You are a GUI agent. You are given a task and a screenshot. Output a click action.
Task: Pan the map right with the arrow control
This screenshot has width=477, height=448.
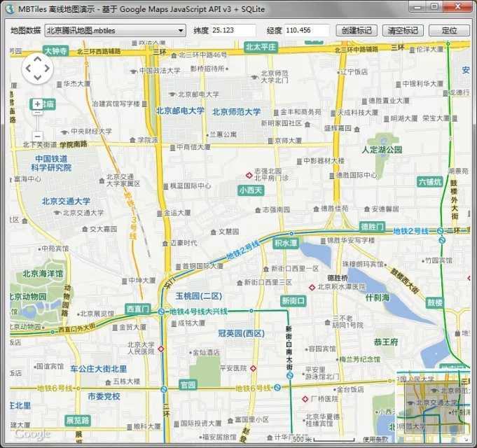click(47, 69)
